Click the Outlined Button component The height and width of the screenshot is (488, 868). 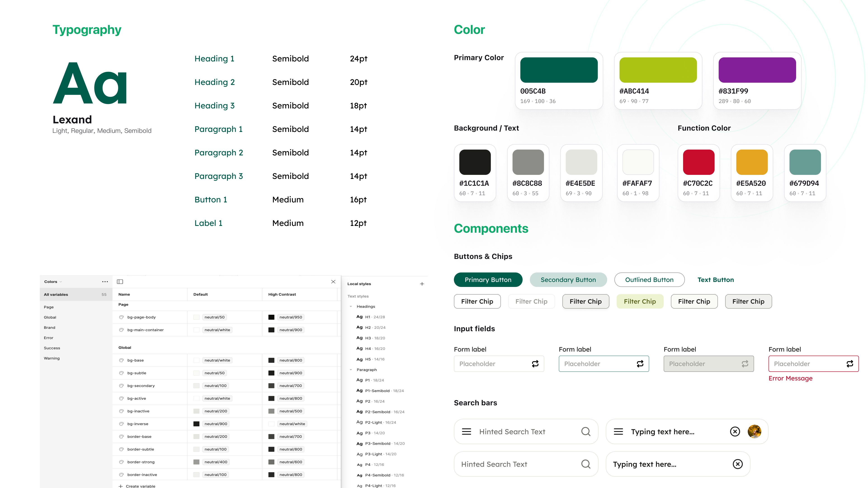pos(649,279)
